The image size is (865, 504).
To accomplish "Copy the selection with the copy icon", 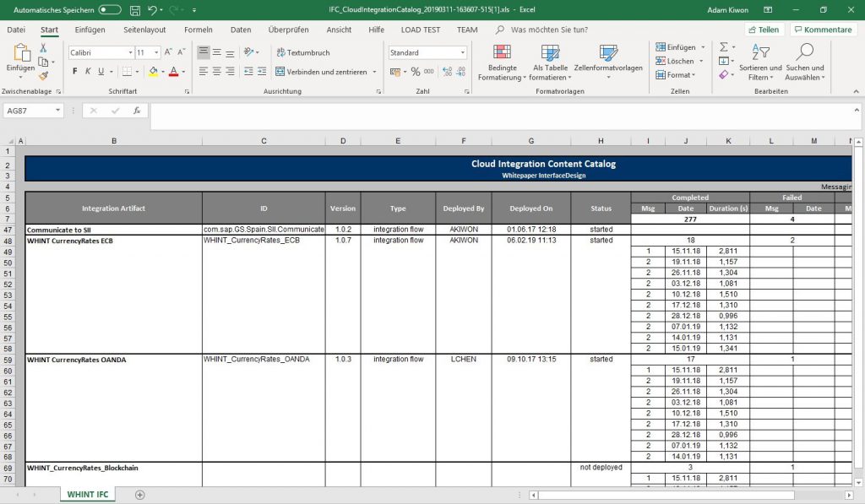I will (x=43, y=62).
